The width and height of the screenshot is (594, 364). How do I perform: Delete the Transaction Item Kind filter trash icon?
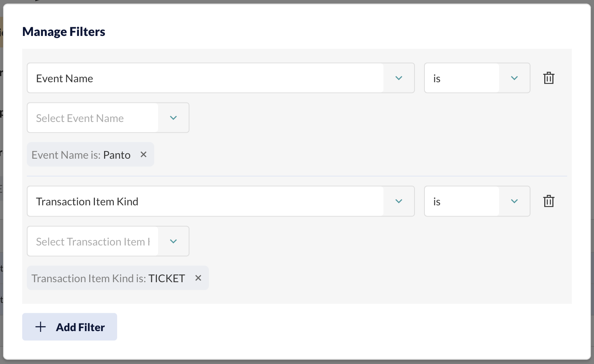[549, 201]
